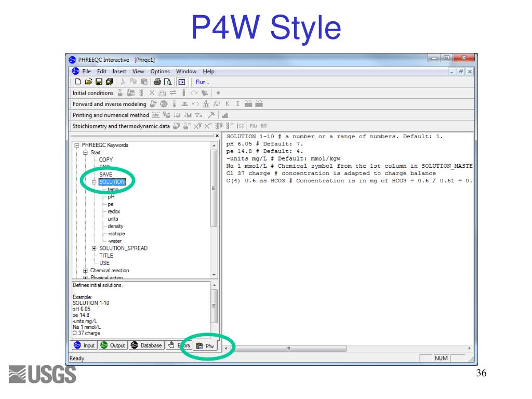
Task: Switch to the Pfw tab
Action: 205,346
